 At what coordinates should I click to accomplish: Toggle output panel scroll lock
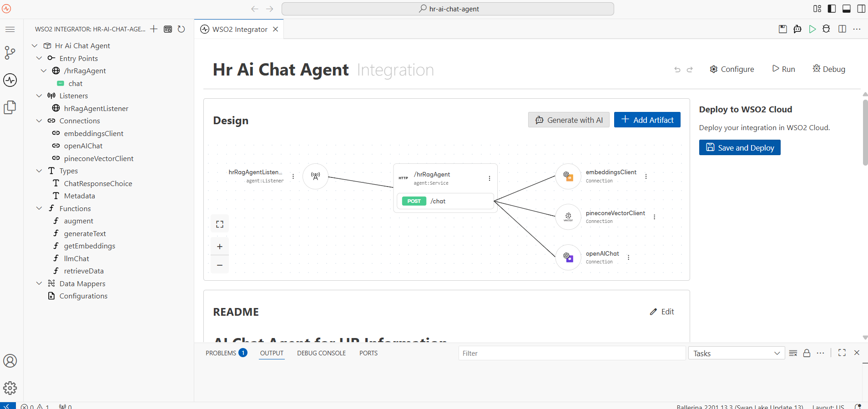click(807, 353)
